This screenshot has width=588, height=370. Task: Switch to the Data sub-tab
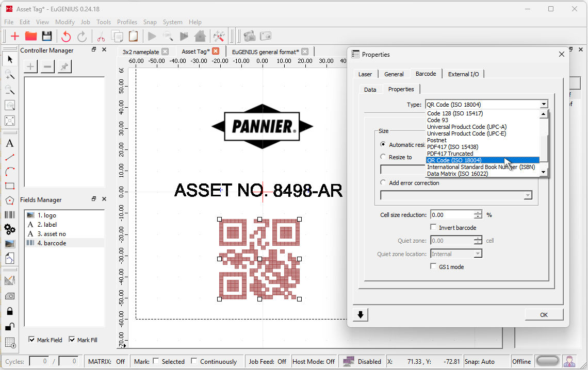click(370, 90)
